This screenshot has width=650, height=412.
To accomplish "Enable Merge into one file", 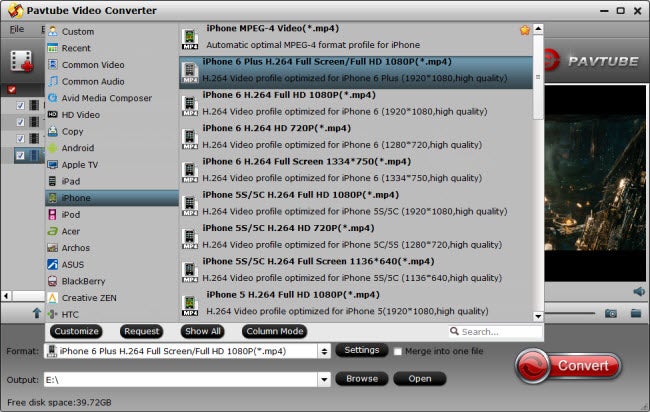I will [398, 351].
